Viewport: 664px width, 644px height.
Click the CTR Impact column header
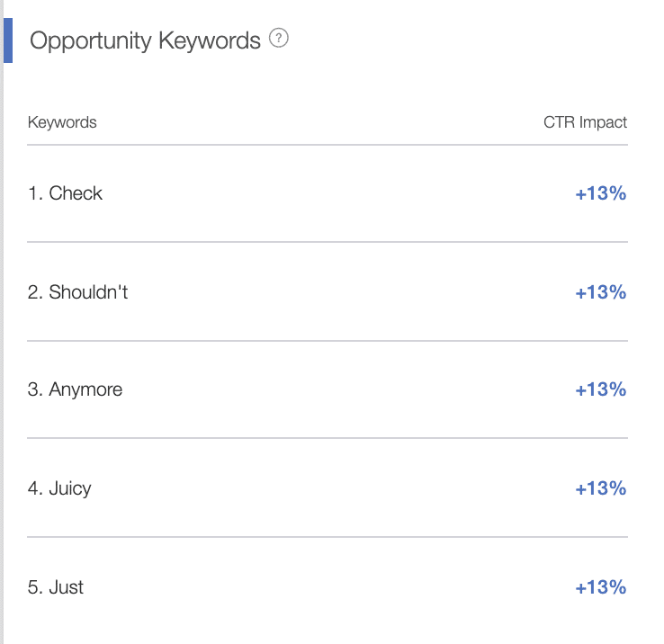(585, 122)
